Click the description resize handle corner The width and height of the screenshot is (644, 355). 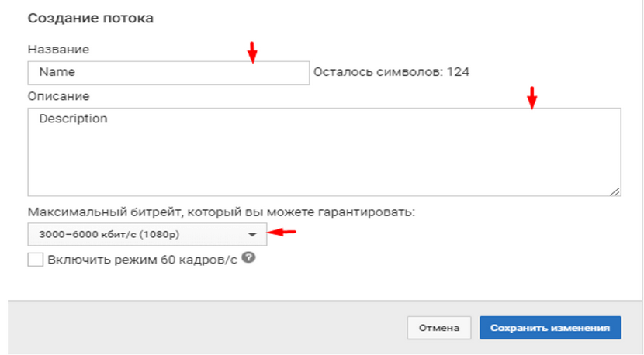[x=615, y=191]
